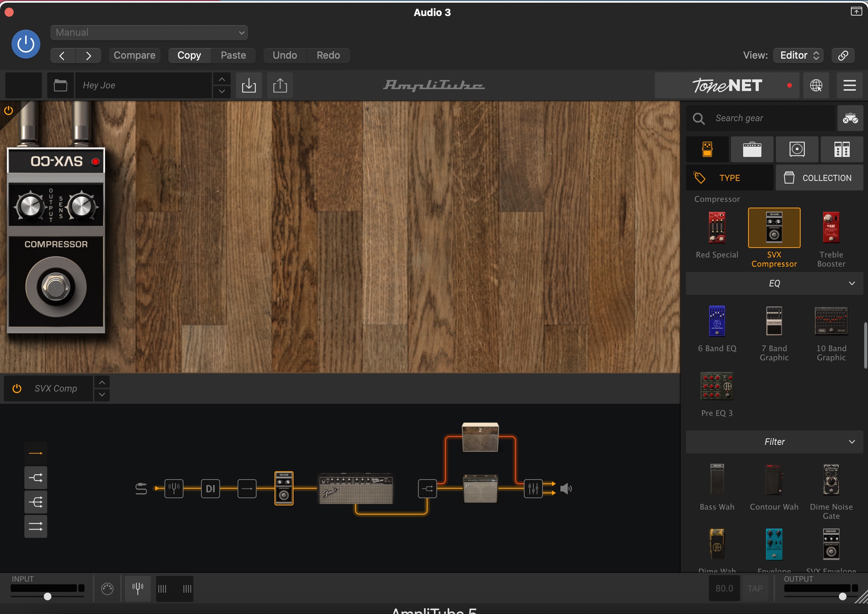Choose the single serial chain routing
This screenshot has width=868, height=614.
(x=36, y=453)
